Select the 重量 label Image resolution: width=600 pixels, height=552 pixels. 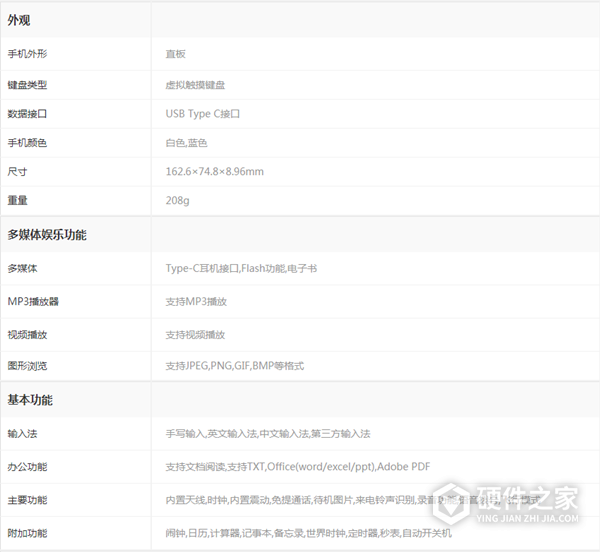tap(17, 200)
